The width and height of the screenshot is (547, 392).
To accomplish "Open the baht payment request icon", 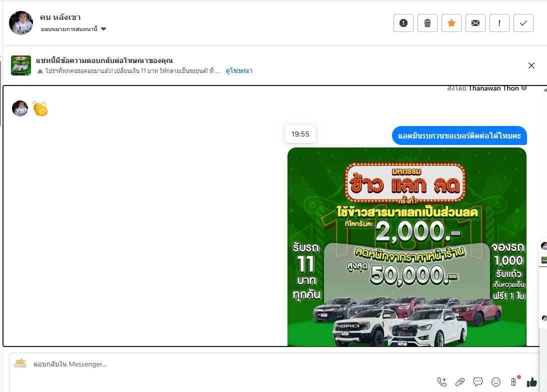I will click(x=514, y=382).
